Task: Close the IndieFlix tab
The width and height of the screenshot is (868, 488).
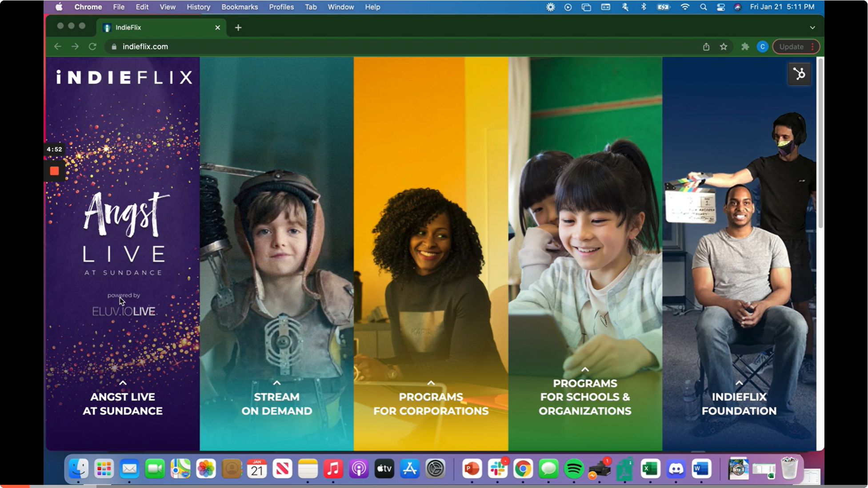Action: click(218, 28)
